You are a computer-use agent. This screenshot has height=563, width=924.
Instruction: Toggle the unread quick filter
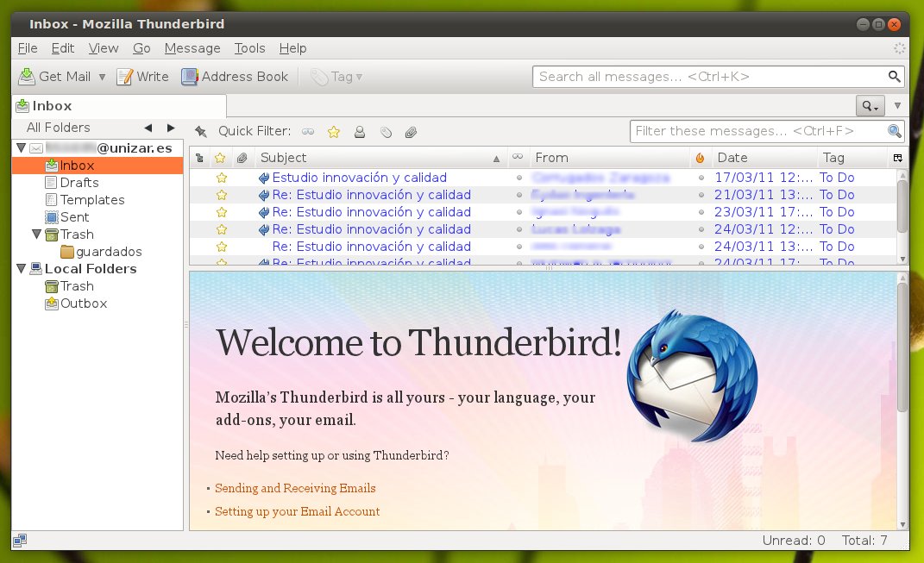pyautogui.click(x=308, y=132)
